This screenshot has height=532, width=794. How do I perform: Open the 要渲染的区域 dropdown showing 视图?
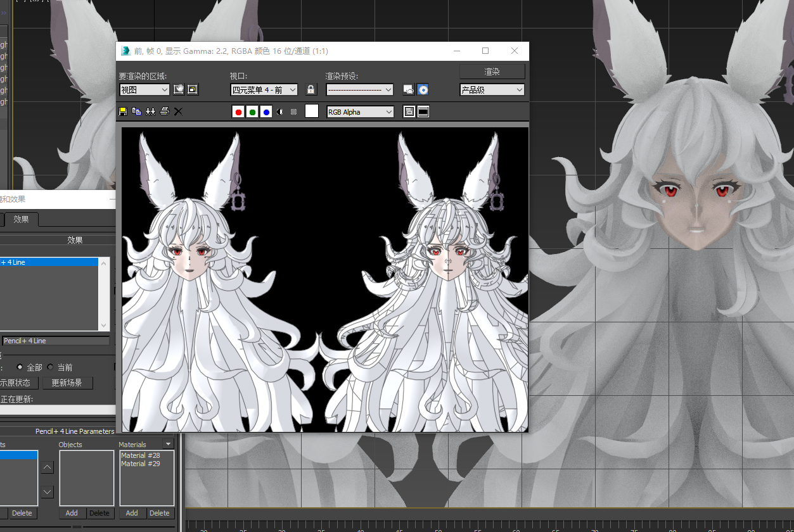pyautogui.click(x=144, y=90)
